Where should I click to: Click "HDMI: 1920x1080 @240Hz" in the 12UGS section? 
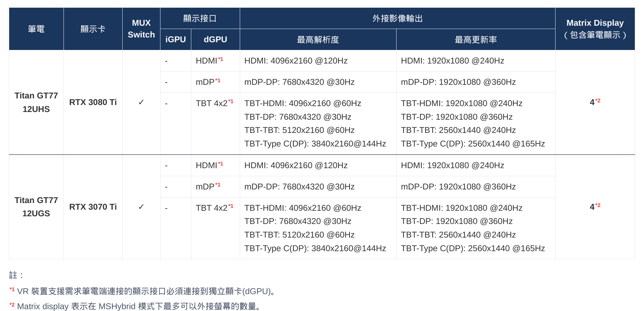pos(452,165)
